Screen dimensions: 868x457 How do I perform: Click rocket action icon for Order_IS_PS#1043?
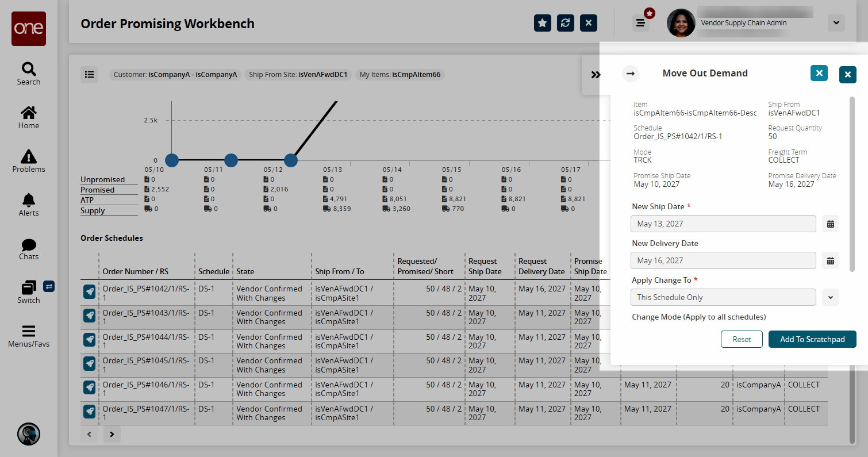[89, 315]
